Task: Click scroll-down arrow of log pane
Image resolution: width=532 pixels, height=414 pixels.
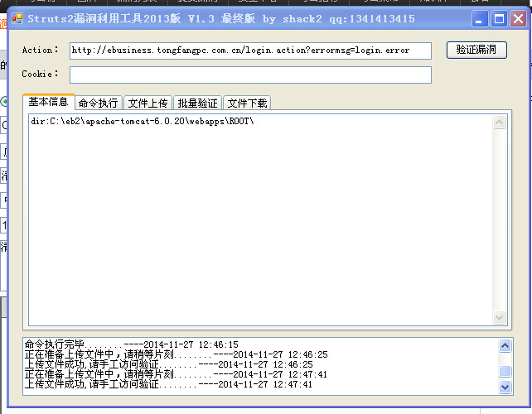Action: coord(505,387)
